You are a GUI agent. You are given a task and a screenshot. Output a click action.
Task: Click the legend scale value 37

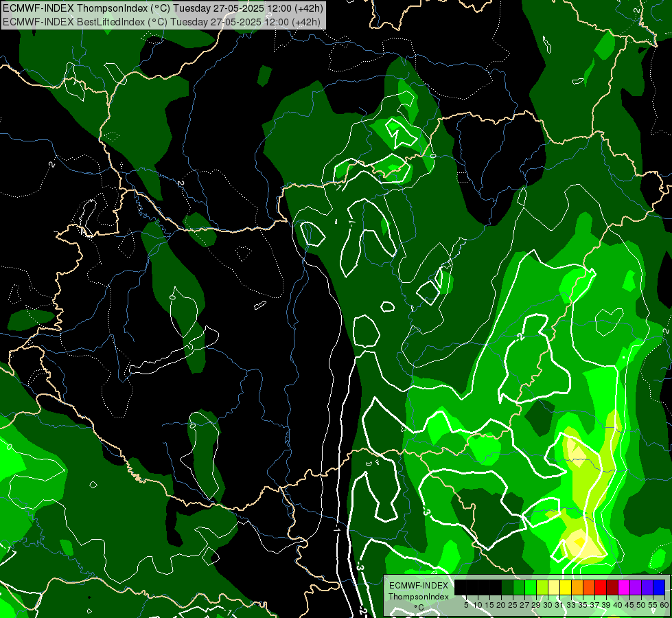[594, 605]
